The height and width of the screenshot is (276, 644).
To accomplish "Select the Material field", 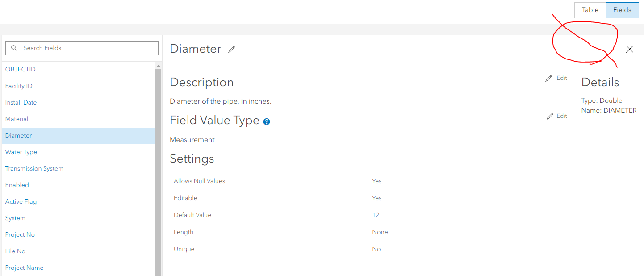I will 17,119.
